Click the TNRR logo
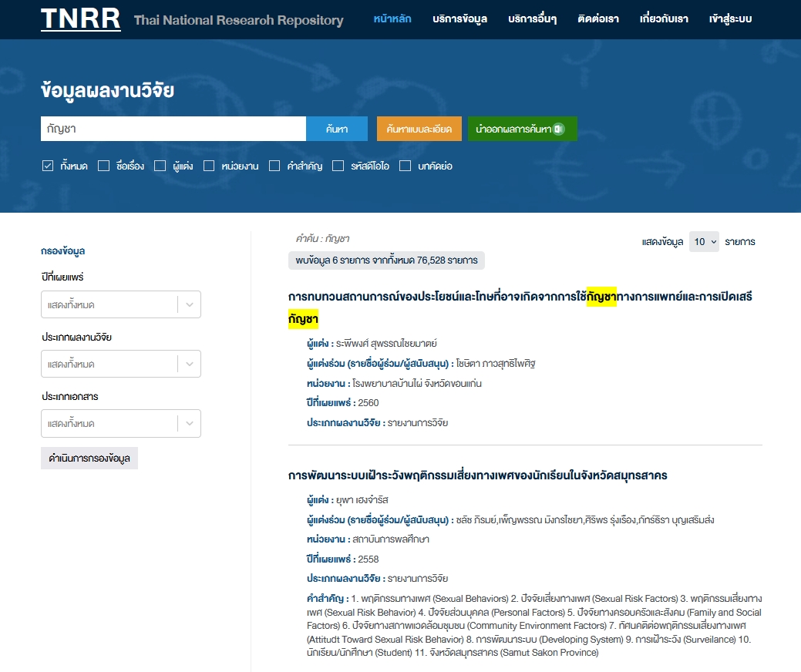 point(80,19)
